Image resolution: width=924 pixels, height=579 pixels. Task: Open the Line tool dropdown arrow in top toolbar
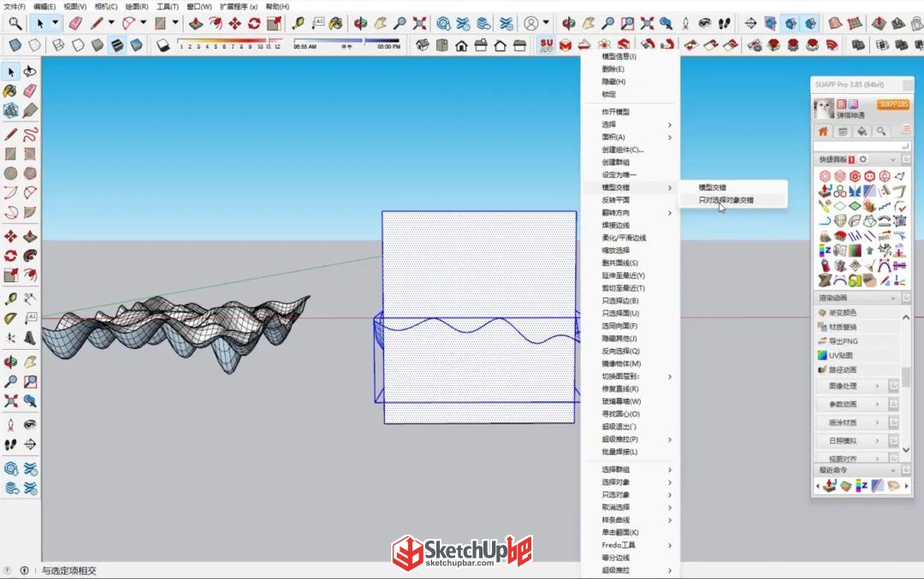click(110, 24)
